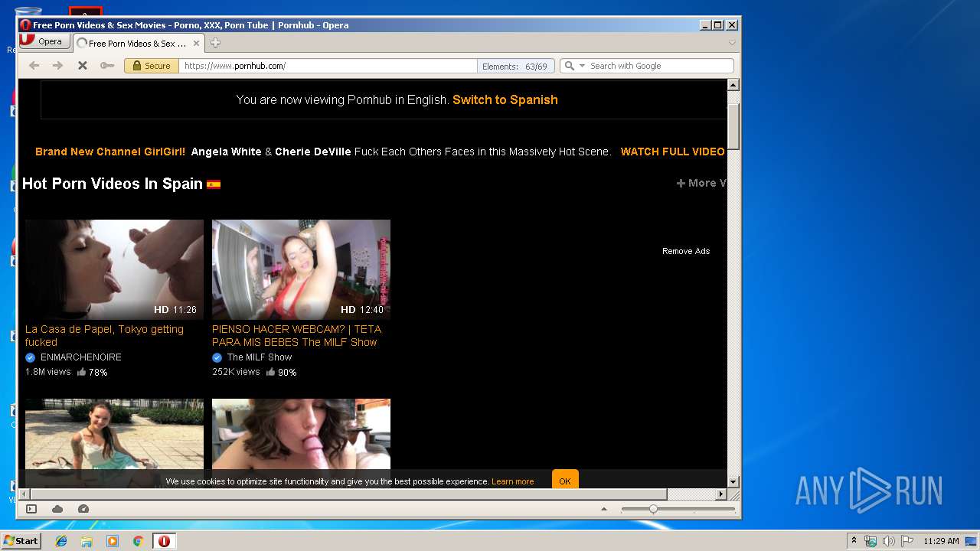980x551 pixels.
Task: Click the More link beside section heading
Action: tap(701, 183)
